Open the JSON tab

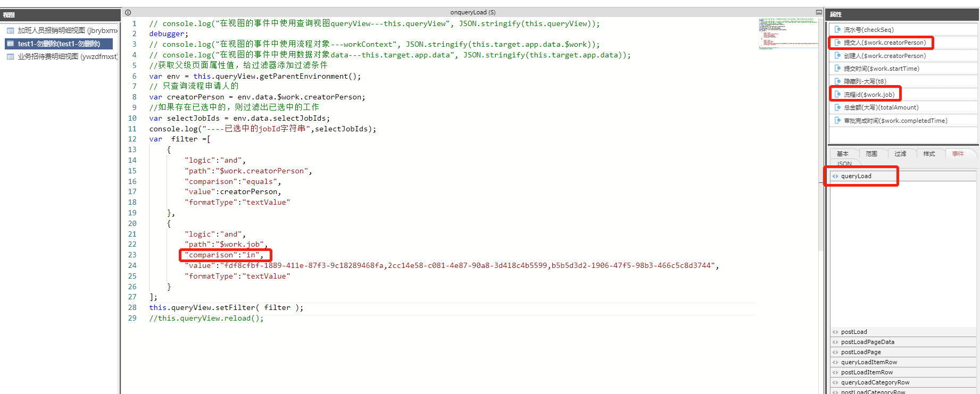click(x=844, y=164)
